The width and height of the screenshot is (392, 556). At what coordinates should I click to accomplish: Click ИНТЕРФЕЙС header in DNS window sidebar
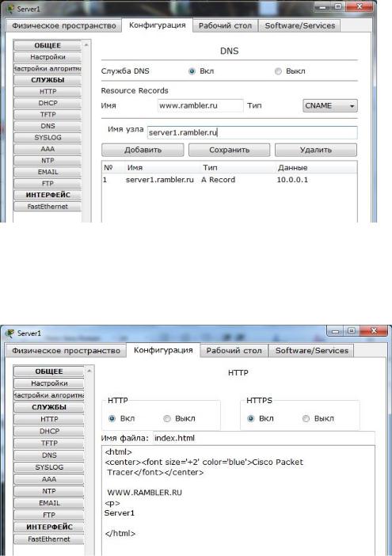[48, 195]
